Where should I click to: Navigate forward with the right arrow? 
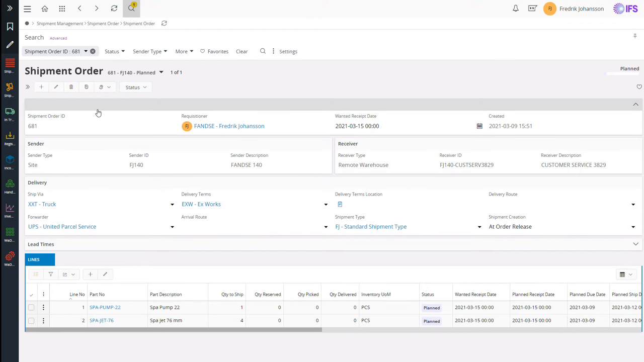[97, 9]
